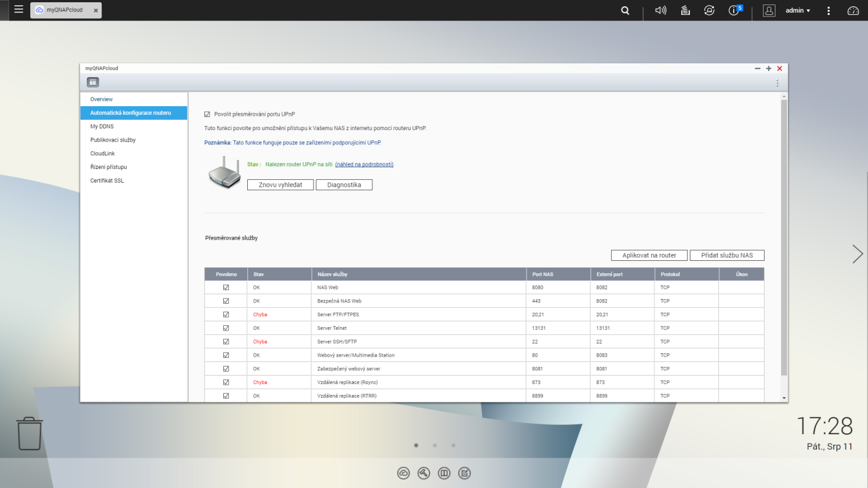Screen dimensions: 868x488
Task: Uncheck Povoleno for Server Telnet
Action: (226, 328)
